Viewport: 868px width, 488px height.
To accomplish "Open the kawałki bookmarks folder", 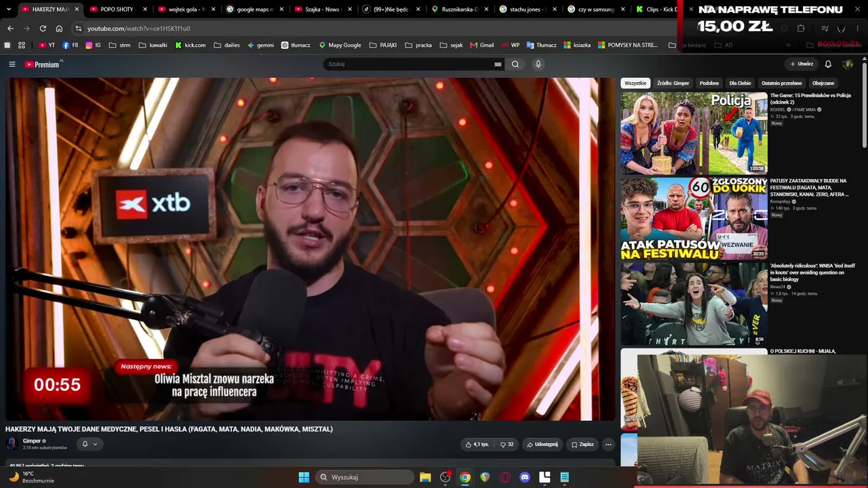I will 153,45.
